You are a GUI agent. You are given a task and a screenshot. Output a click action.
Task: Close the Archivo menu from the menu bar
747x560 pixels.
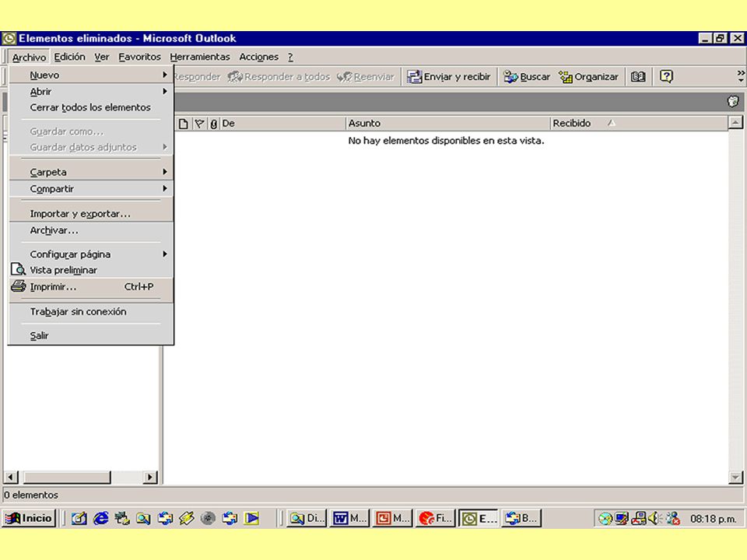point(29,57)
